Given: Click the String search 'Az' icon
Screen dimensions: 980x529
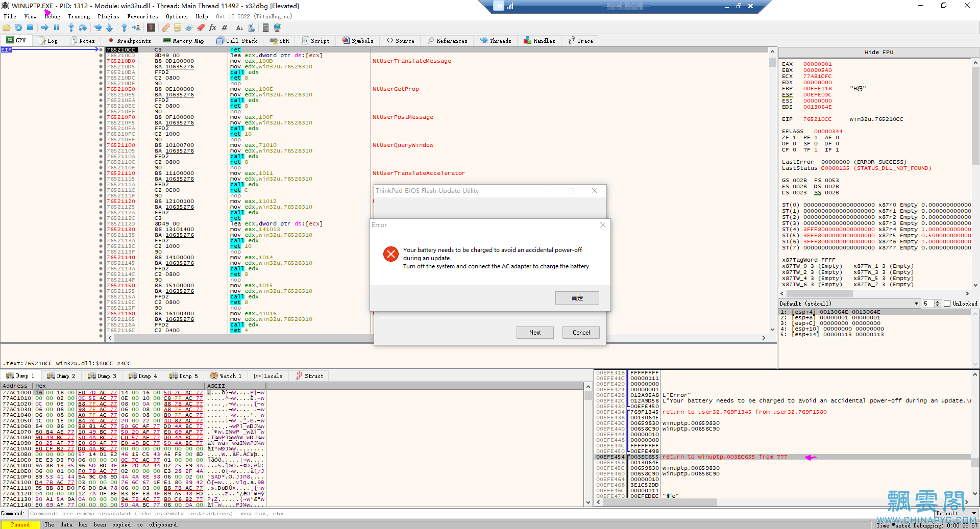Looking at the screenshot, I should (239, 28).
